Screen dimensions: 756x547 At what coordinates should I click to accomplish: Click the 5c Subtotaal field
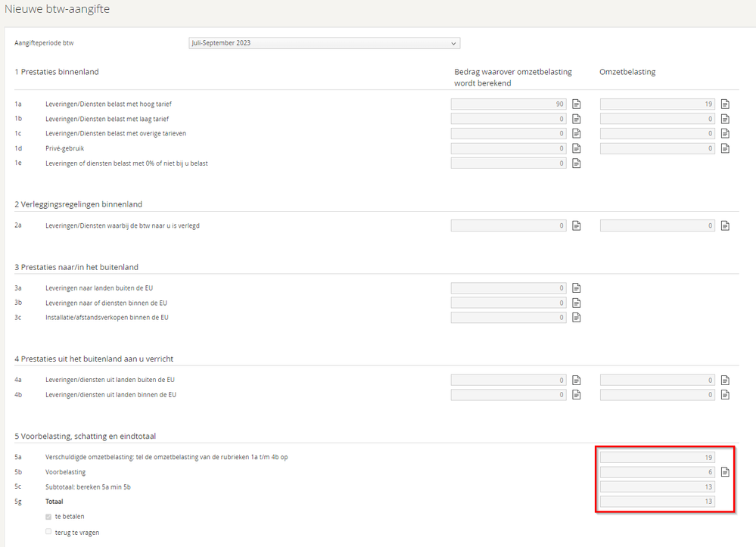tap(658, 486)
